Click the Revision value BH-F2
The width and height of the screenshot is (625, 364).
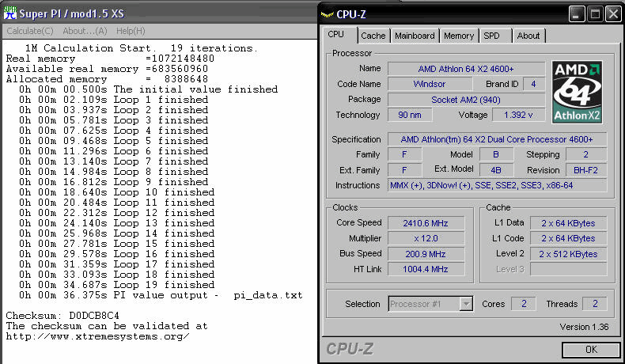point(586,170)
